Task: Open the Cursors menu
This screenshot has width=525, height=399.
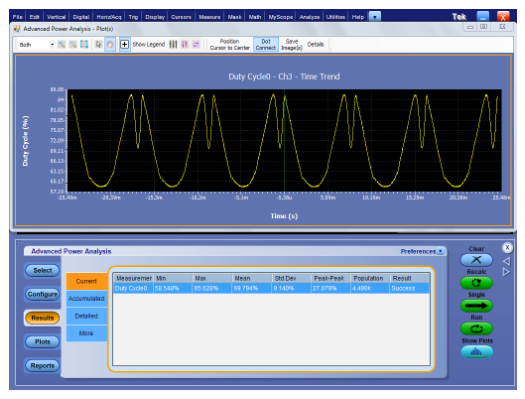Action: coord(181,17)
